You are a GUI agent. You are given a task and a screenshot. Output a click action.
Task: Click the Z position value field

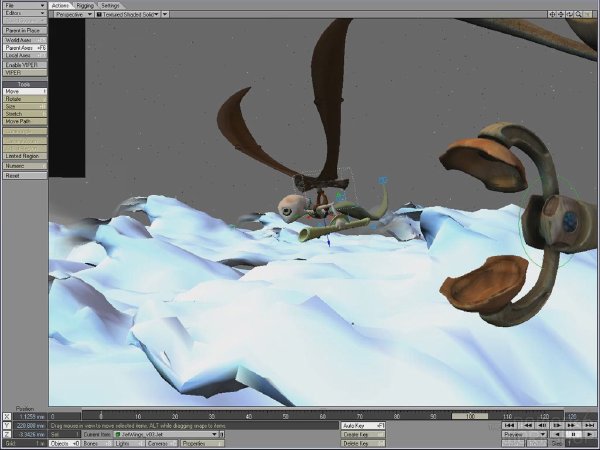click(29, 434)
